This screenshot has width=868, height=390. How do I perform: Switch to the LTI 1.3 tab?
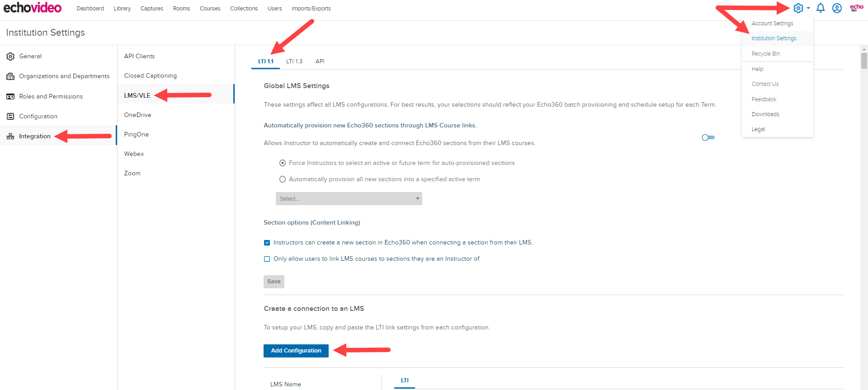tap(294, 61)
